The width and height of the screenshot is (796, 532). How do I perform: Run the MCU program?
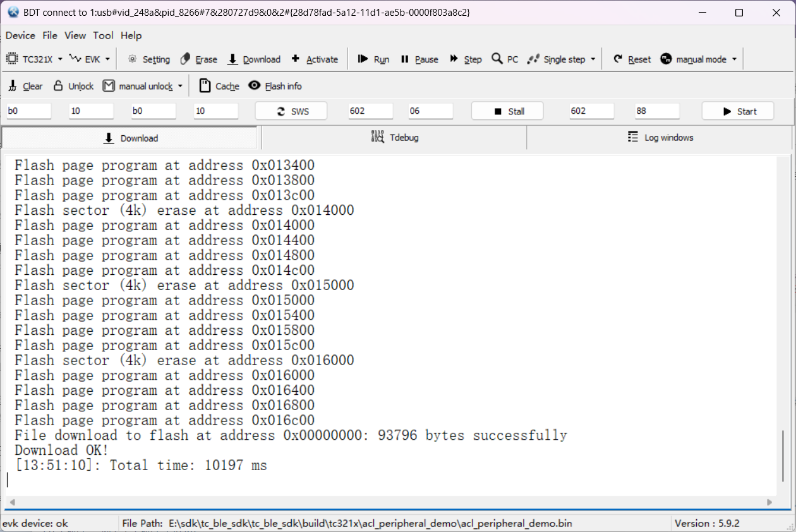click(x=373, y=59)
